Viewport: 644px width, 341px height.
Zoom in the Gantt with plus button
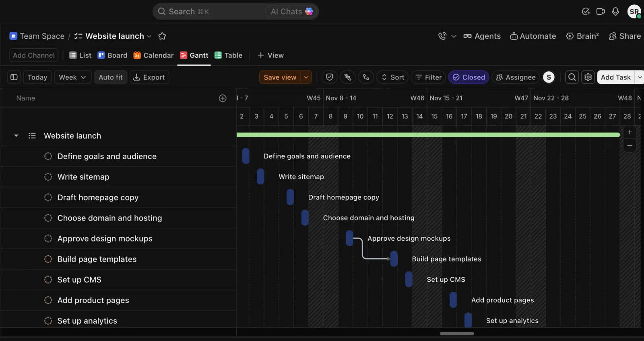(x=630, y=132)
